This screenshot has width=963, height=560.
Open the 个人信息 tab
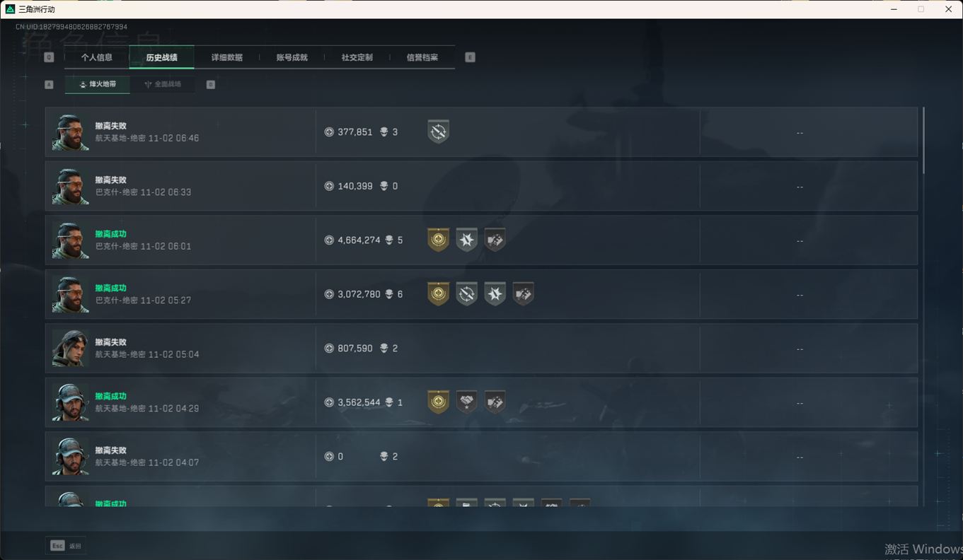[97, 57]
